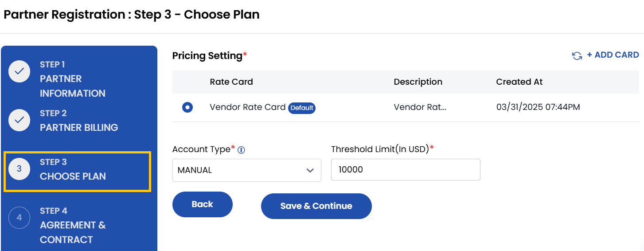Click the Step 3 number circle
644x251 pixels.
click(x=19, y=169)
